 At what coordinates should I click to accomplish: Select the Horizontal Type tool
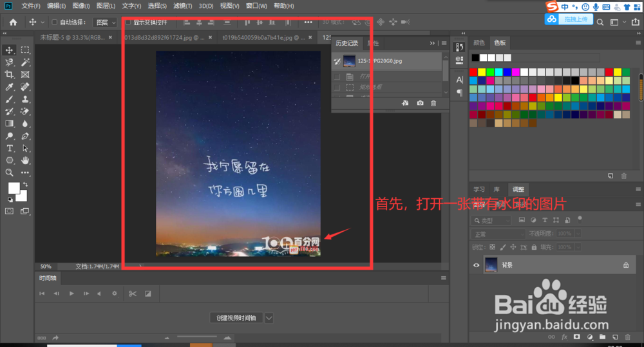click(x=9, y=148)
